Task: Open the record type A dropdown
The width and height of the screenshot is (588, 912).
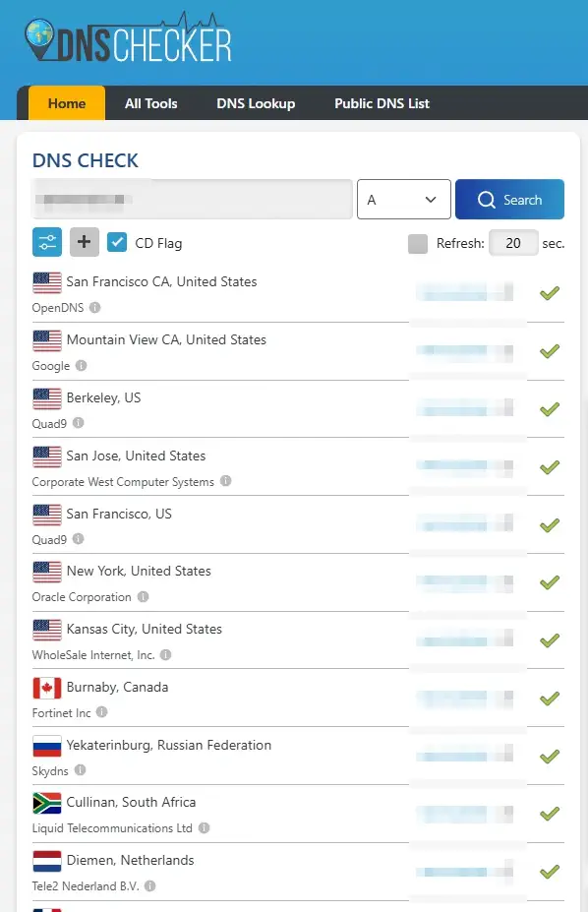Action: [404, 200]
